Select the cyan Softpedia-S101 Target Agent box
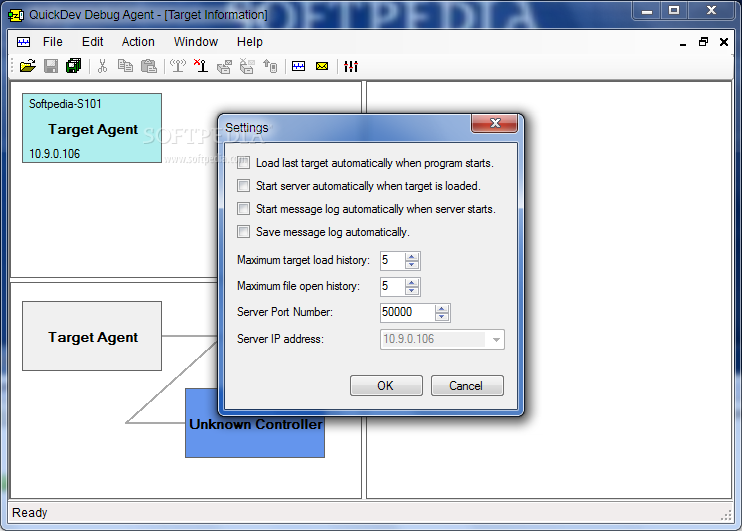 coord(92,128)
